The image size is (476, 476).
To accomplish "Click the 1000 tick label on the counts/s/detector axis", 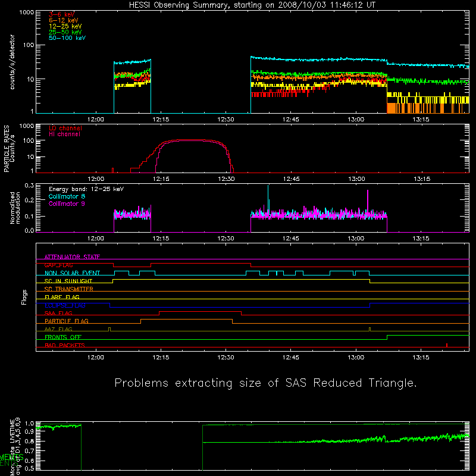I will (x=26, y=12).
